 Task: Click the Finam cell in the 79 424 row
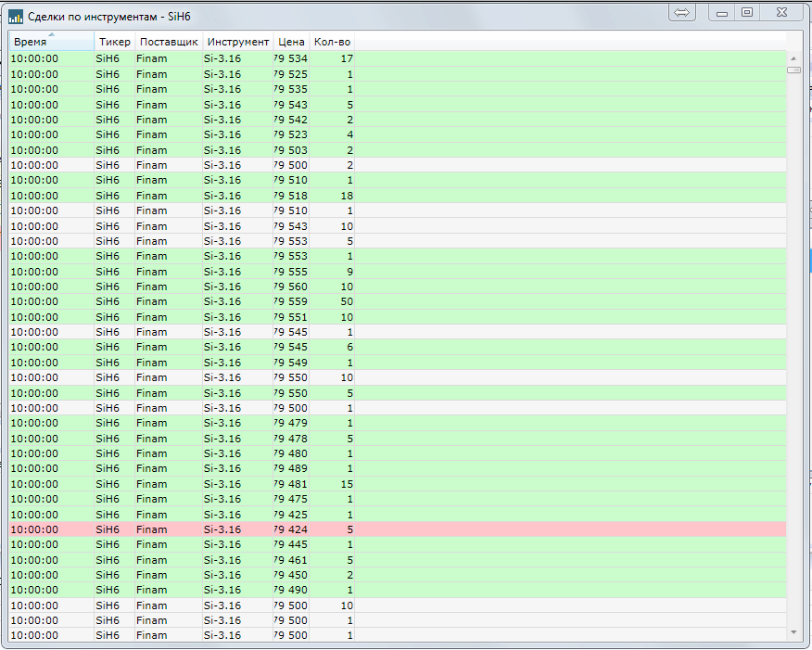pos(169,529)
